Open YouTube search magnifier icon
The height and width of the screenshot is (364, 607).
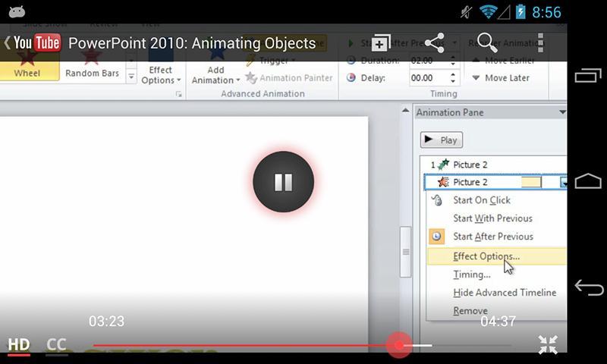click(x=487, y=42)
